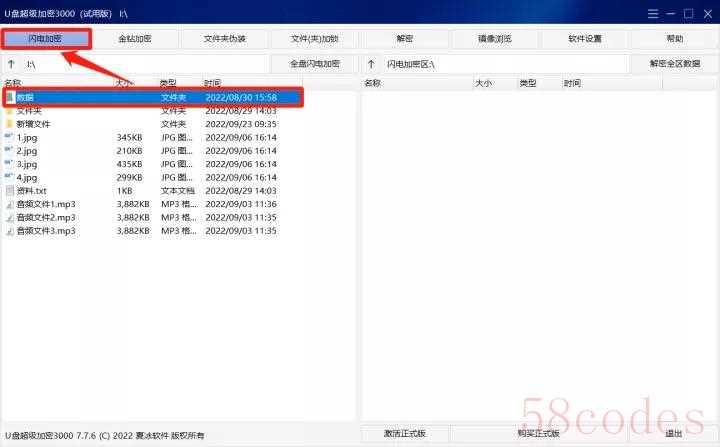The width and height of the screenshot is (720, 447).
Task: Select the 音频文件3.mp3 row
Action: 60,230
